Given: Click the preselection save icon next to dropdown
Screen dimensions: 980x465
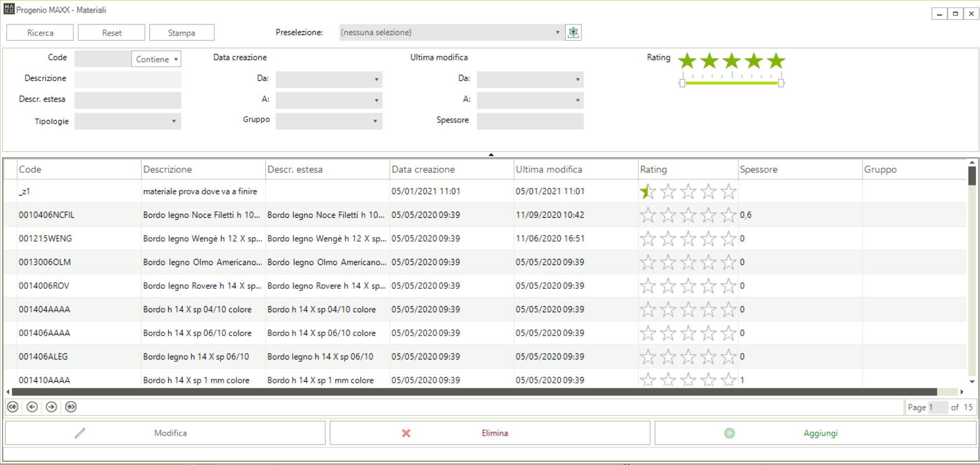Looking at the screenshot, I should pyautogui.click(x=573, y=32).
